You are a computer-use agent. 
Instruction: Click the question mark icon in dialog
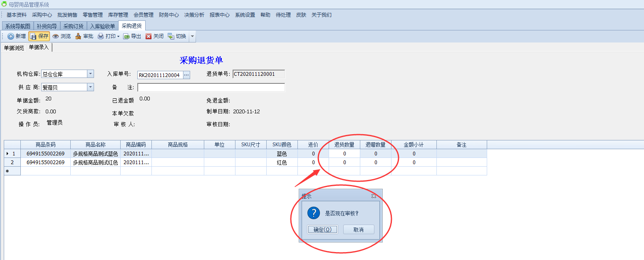[x=313, y=213]
